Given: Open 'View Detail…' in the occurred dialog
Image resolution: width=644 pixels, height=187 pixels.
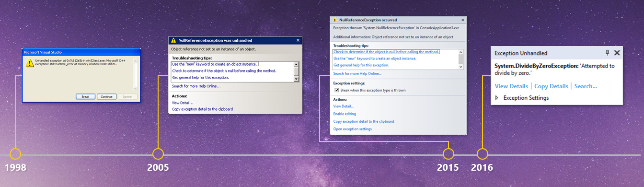Looking at the screenshot, I should pos(344,106).
